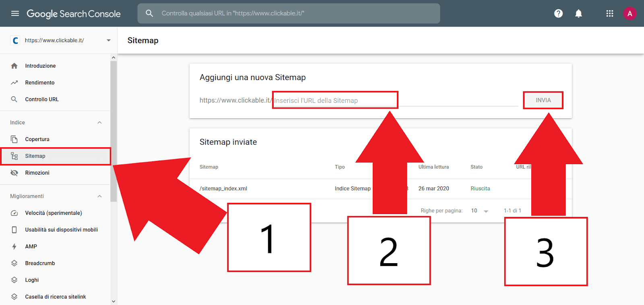
Task: Click the search magnifier icon in URL bar
Action: (149, 13)
